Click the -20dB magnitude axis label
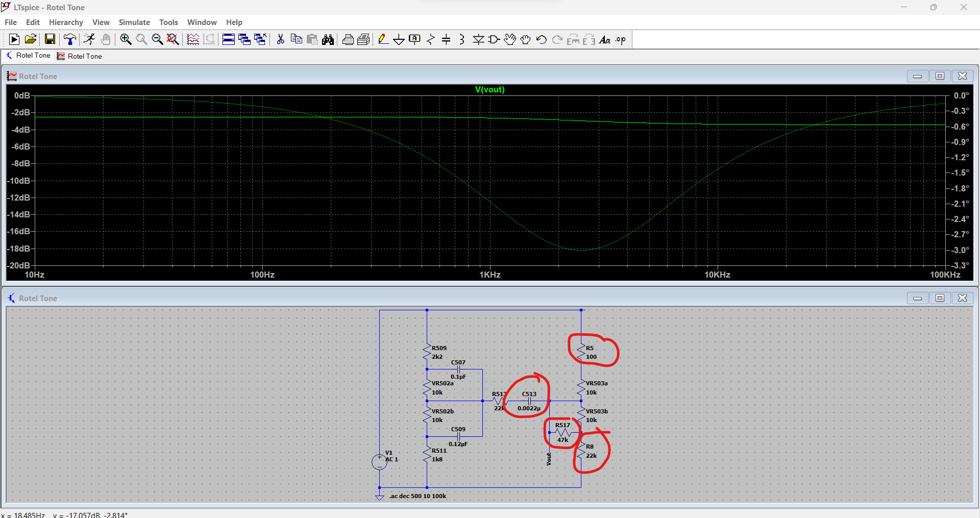This screenshot has width=980, height=518. click(x=18, y=265)
